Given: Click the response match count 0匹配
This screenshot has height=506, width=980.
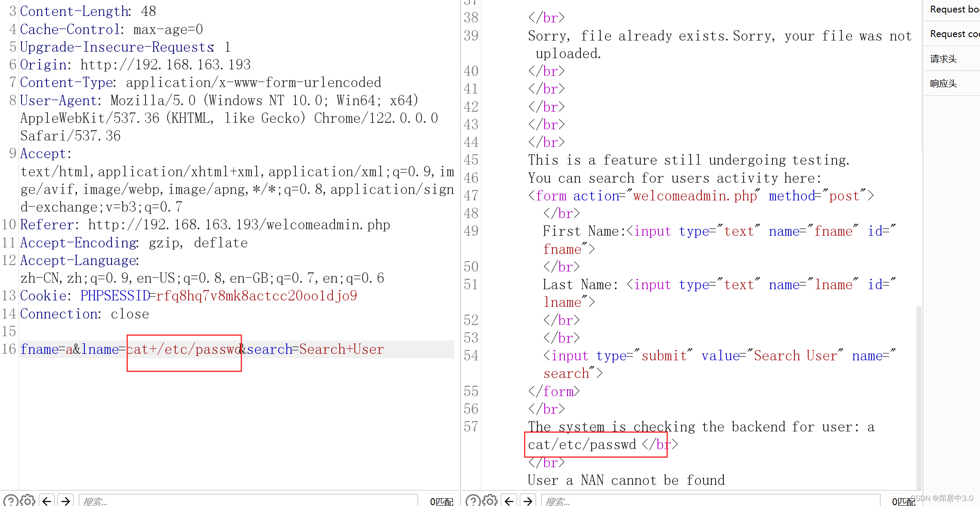Looking at the screenshot, I should click(x=903, y=501).
